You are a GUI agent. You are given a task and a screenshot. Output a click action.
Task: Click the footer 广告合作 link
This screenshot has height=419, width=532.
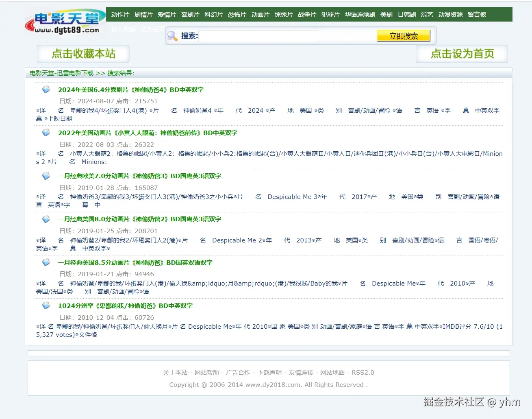coord(238,372)
